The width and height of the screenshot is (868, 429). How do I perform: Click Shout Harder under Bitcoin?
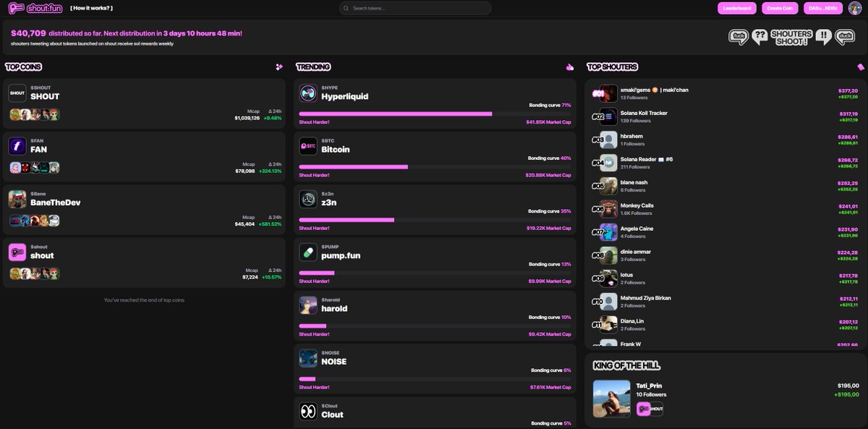click(314, 174)
